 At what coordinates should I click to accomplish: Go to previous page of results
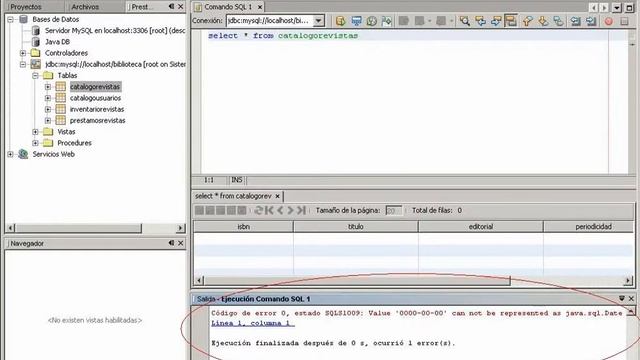(x=280, y=210)
